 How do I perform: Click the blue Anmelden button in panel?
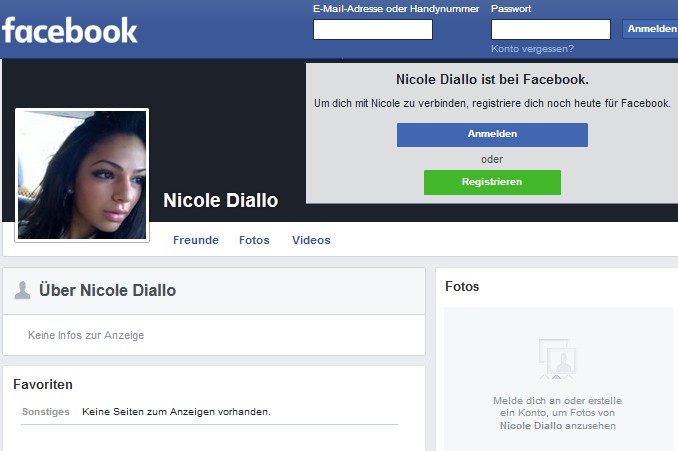pyautogui.click(x=492, y=134)
